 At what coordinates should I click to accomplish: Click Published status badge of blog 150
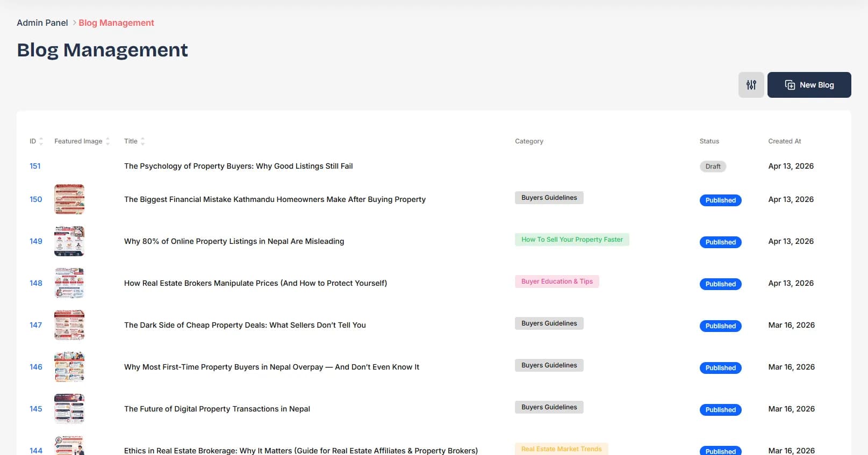720,200
